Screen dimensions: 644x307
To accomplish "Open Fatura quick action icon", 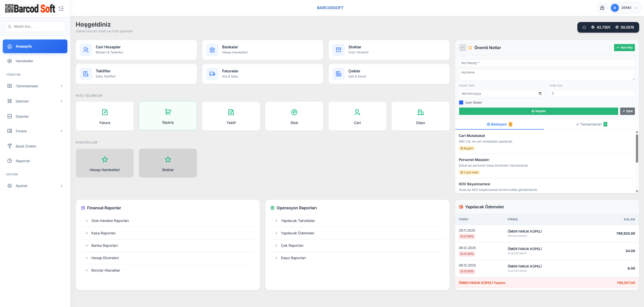I will click(x=105, y=112).
